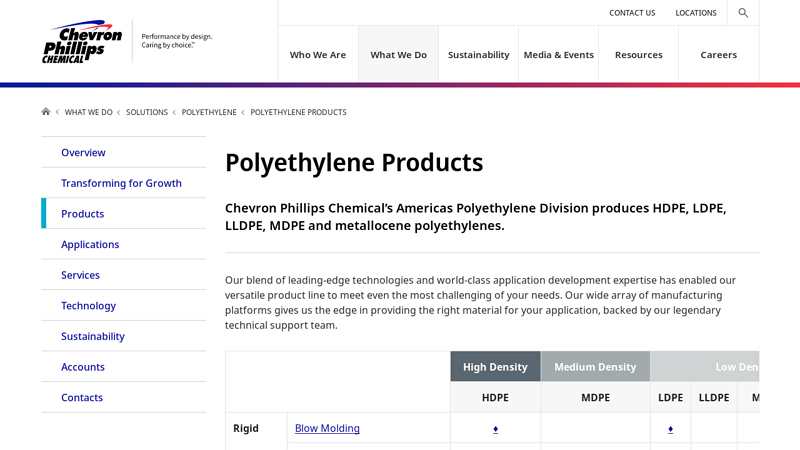This screenshot has width=800, height=450.
Task: Click the Chevron Phillips Chemical logo
Action: pos(82,42)
